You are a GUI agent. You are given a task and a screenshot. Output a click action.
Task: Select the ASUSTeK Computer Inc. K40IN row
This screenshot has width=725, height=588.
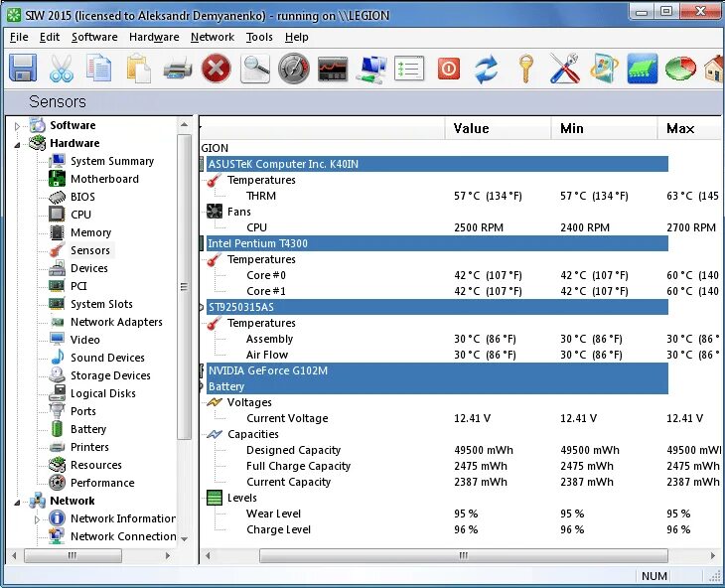[437, 164]
